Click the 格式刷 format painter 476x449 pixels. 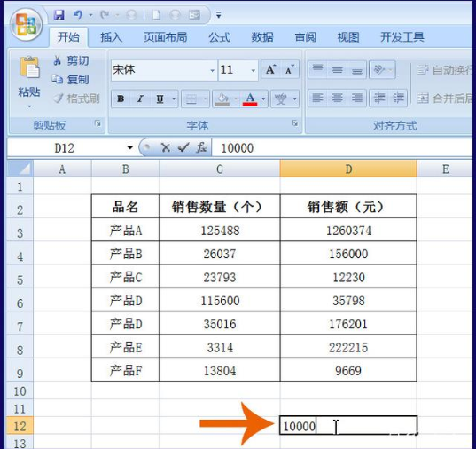[76, 98]
